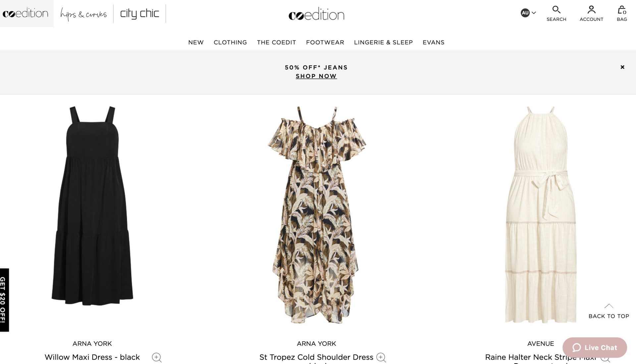
Task: Select the cream Raine Halter dress image
Action: pyautogui.click(x=541, y=215)
